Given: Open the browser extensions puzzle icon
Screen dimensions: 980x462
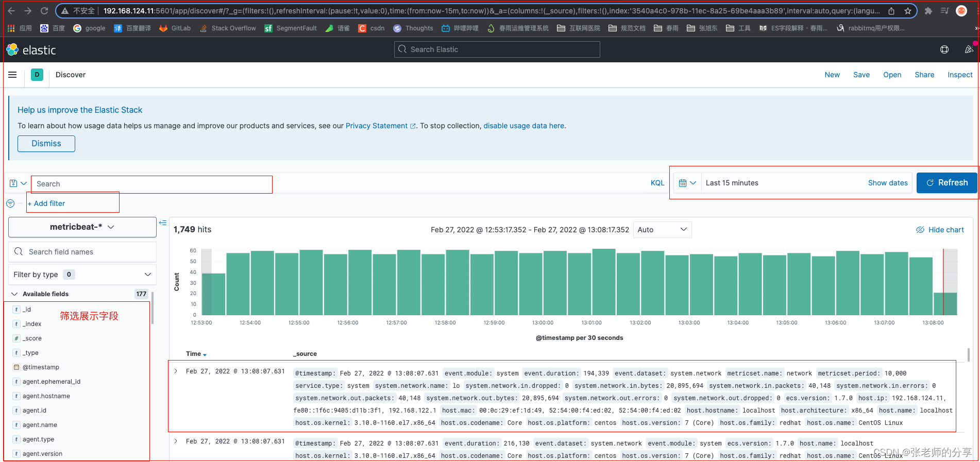Looking at the screenshot, I should [x=928, y=11].
